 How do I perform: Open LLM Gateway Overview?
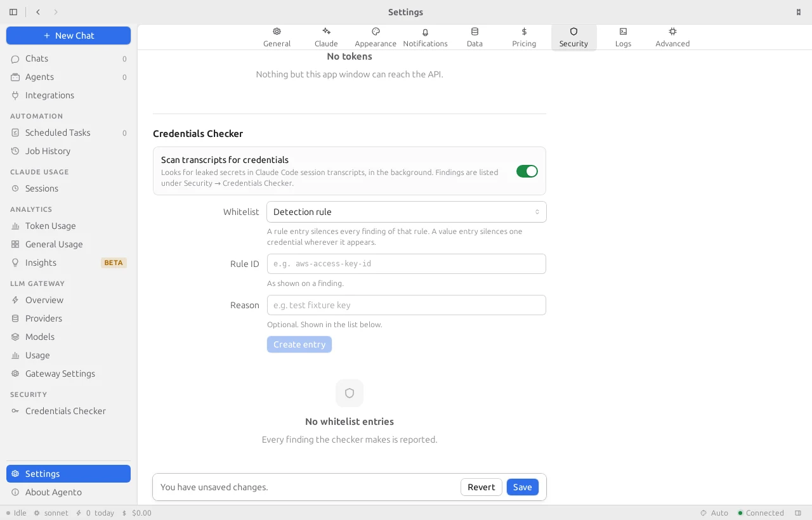pos(69,300)
